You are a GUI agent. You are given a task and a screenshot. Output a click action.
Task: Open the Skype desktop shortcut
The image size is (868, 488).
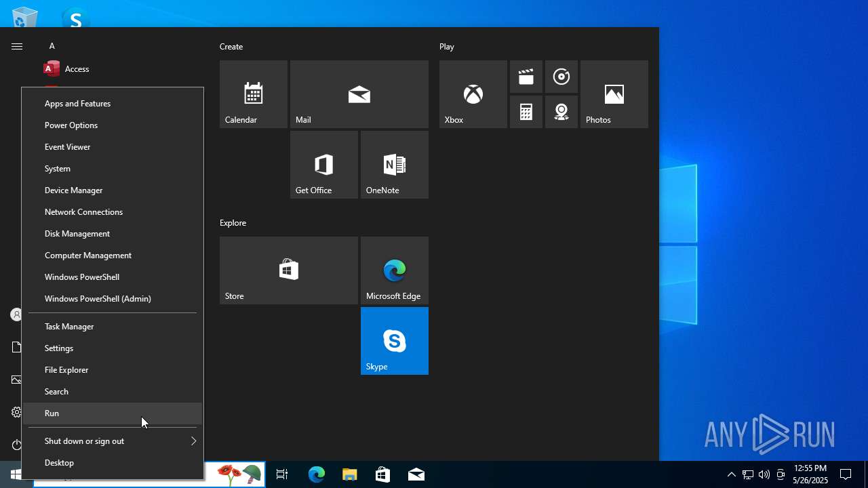click(x=75, y=18)
